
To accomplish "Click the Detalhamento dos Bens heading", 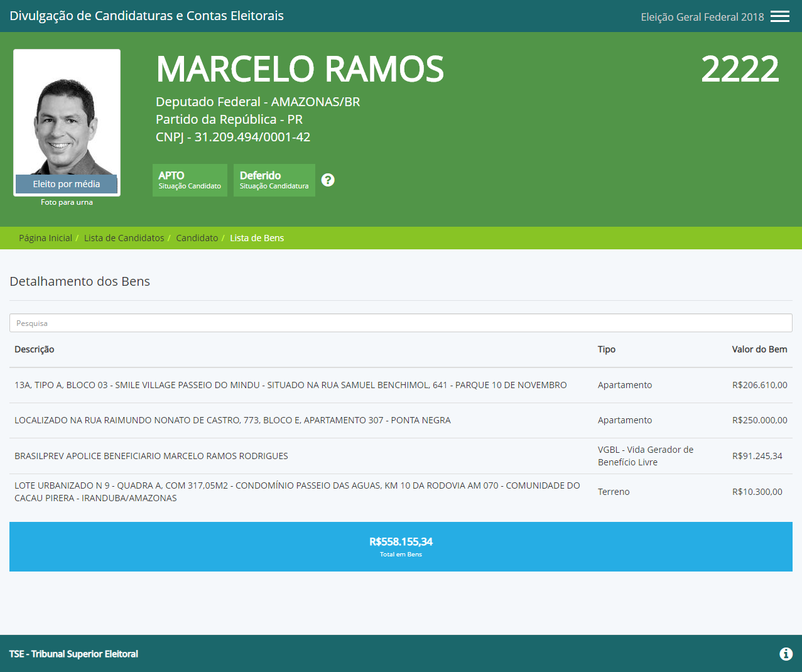I will (x=80, y=281).
